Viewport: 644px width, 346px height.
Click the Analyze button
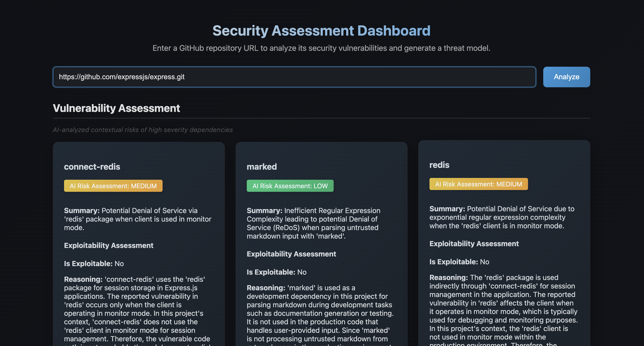(567, 77)
